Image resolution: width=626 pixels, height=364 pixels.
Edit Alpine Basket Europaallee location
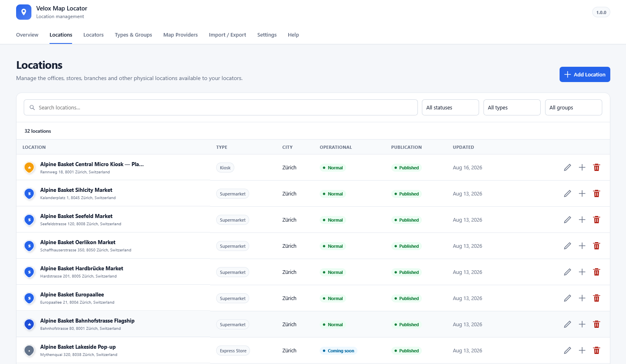click(568, 298)
